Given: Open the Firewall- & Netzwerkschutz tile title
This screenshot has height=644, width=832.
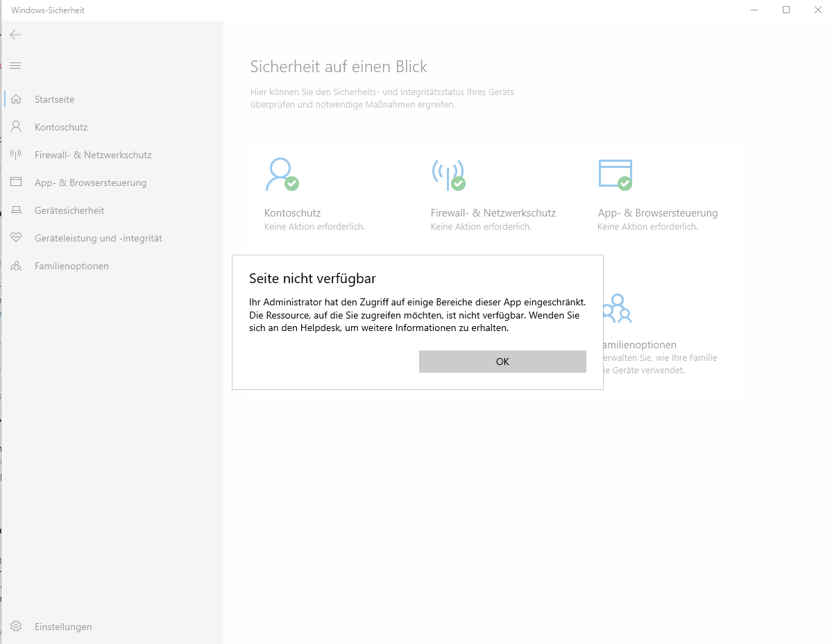Looking at the screenshot, I should click(x=493, y=213).
